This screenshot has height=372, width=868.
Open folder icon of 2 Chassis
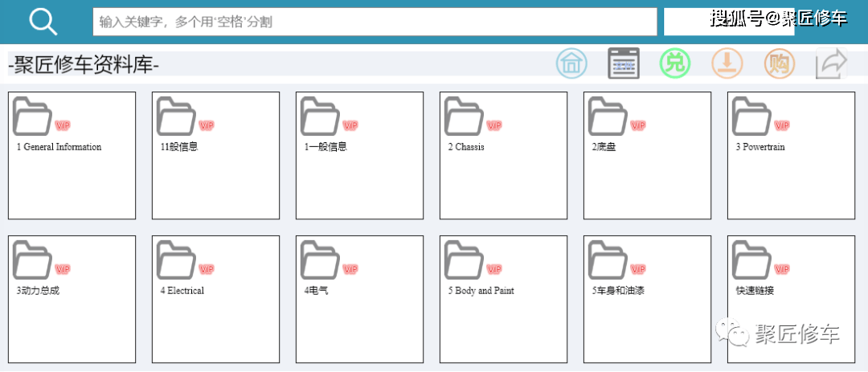(464, 117)
